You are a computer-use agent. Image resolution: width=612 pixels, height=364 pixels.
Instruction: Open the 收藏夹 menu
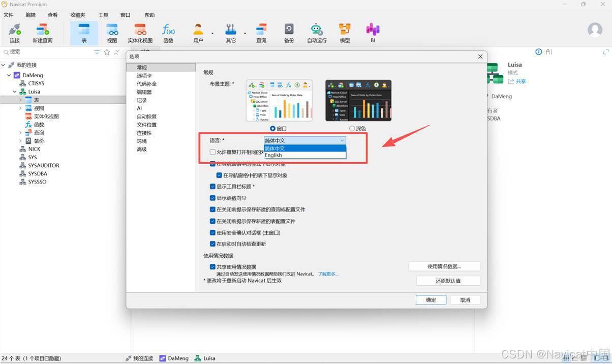point(78,15)
